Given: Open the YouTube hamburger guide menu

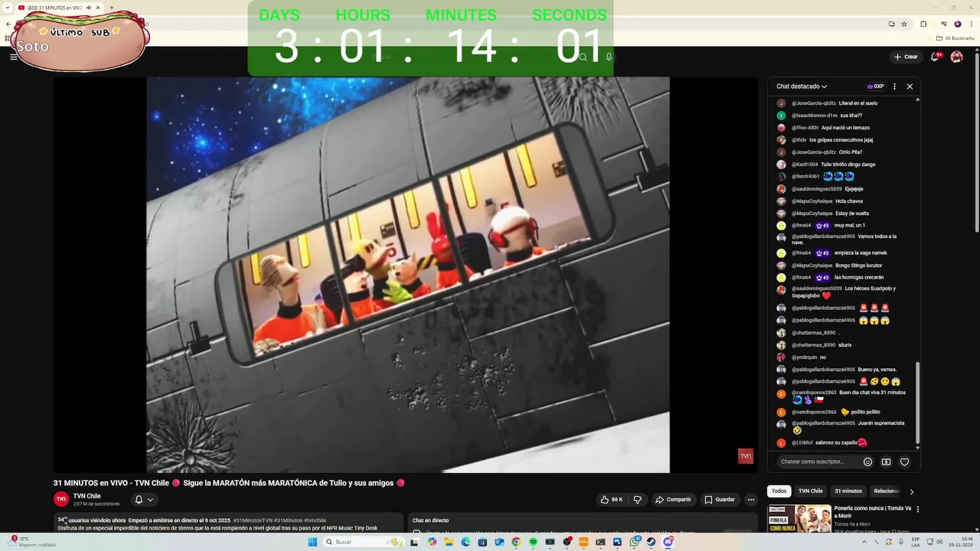Looking at the screenshot, I should [x=13, y=57].
